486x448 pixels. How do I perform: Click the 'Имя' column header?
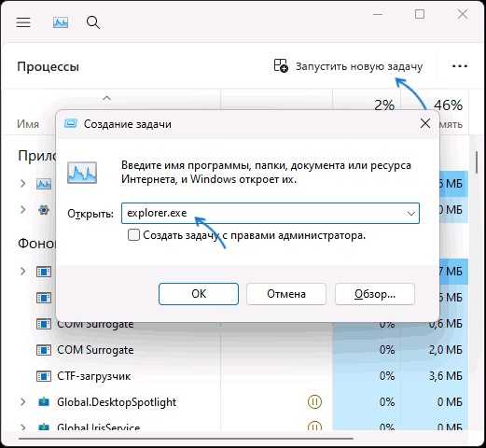pos(28,124)
